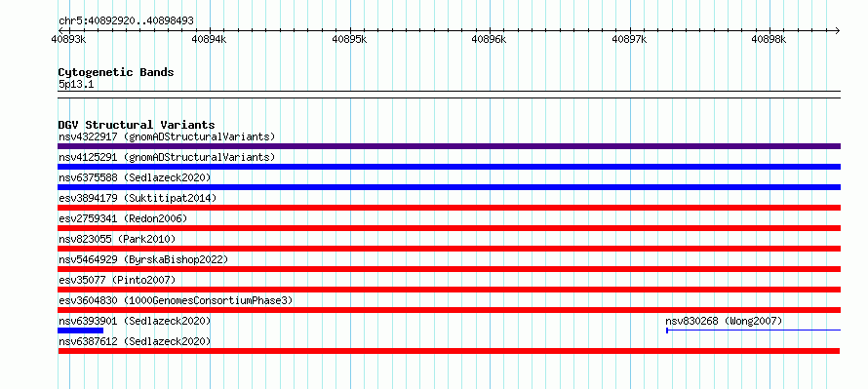Select the red esv3604830 variant bar
Screen dimensions: 868x389
pyautogui.click(x=449, y=310)
